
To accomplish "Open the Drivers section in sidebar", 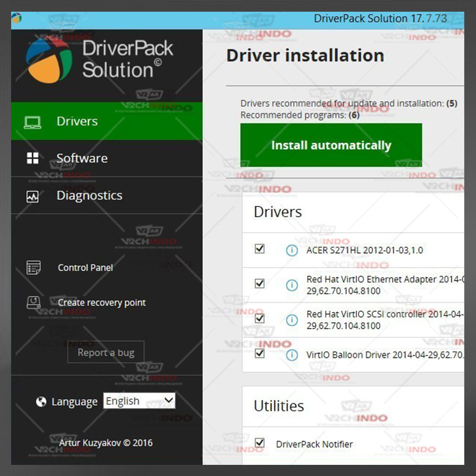I will coord(107,121).
